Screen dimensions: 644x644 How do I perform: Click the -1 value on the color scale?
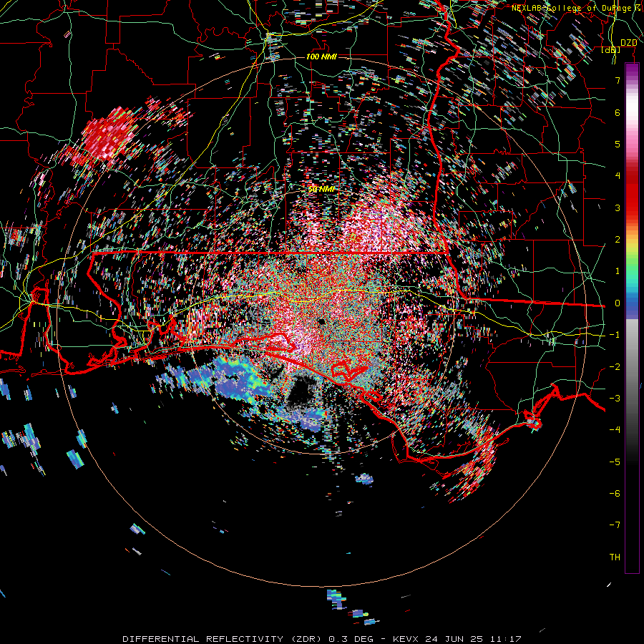(615, 335)
